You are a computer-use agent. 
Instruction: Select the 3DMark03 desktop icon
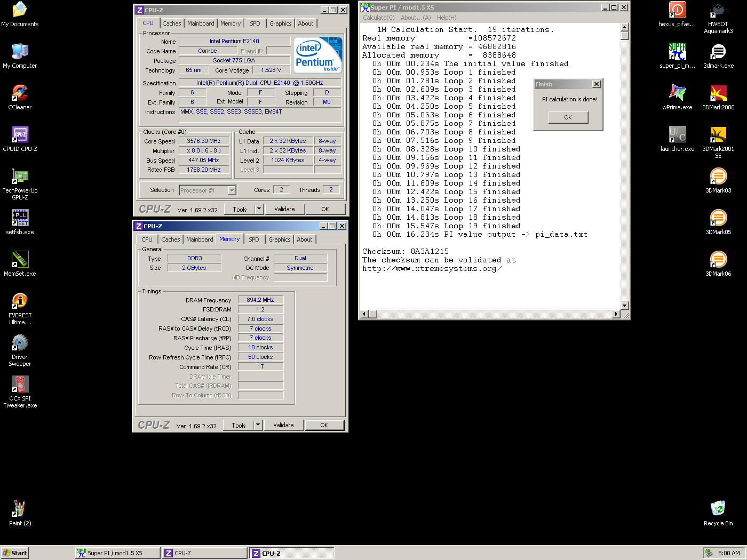click(x=718, y=181)
